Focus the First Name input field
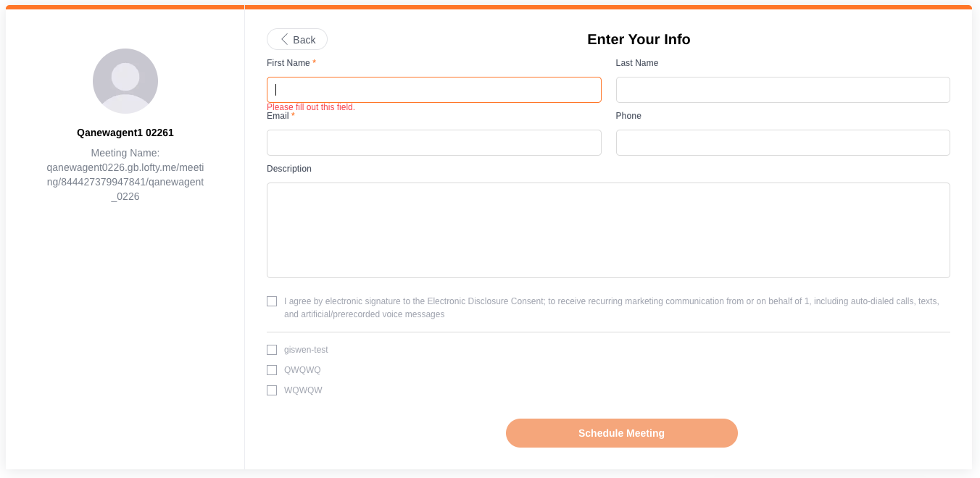 [433, 90]
